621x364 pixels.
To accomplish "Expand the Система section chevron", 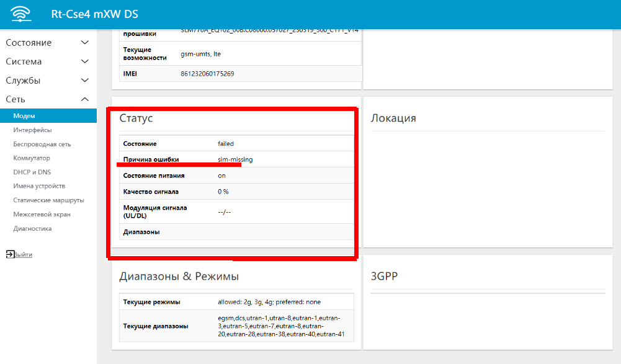I will pos(85,62).
